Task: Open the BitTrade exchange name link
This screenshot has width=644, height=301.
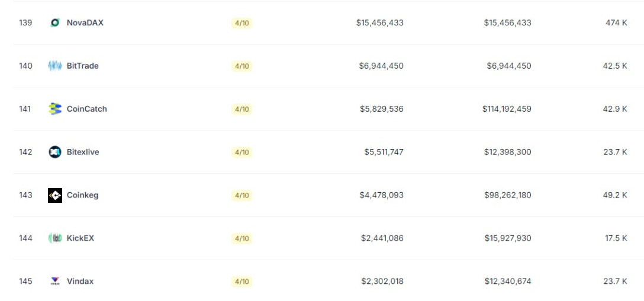Action: (x=82, y=66)
